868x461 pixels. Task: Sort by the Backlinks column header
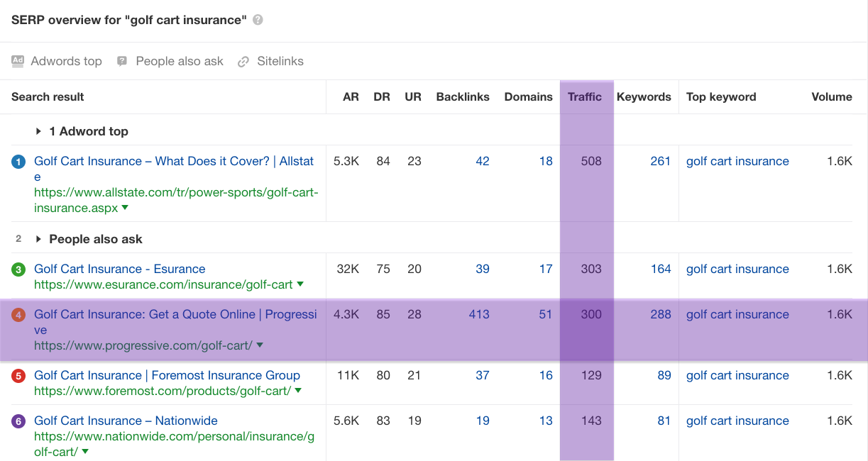point(463,97)
